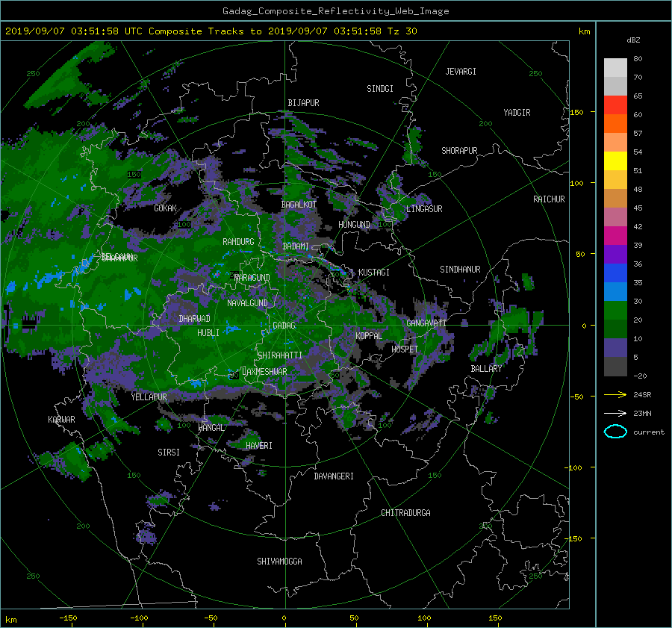Click the SIRSI city label

(x=169, y=453)
